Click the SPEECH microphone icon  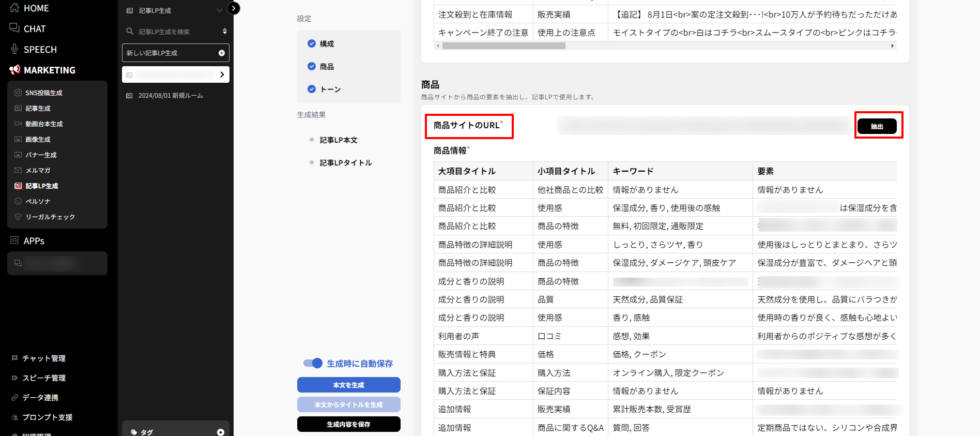(x=14, y=49)
